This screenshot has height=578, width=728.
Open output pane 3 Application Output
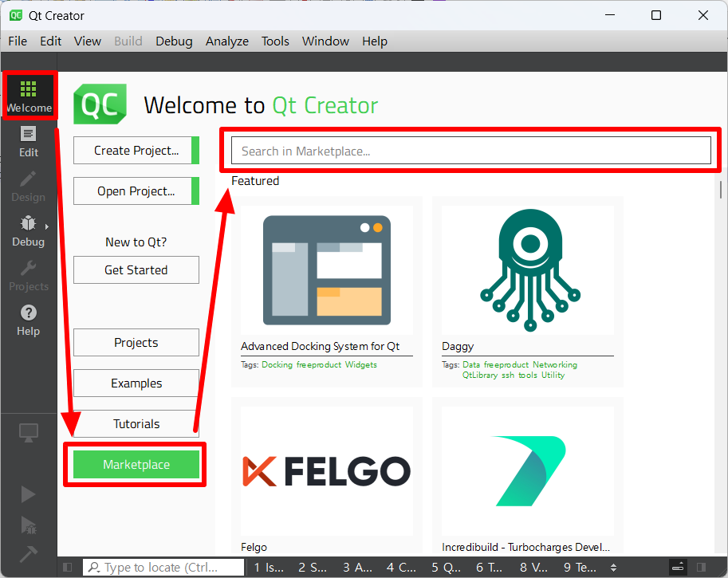point(357,568)
